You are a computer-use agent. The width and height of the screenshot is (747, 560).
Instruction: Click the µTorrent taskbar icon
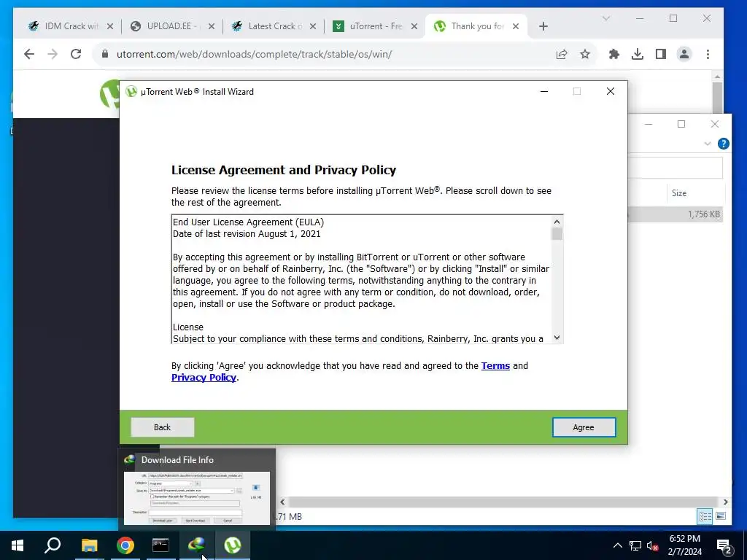[x=233, y=545]
